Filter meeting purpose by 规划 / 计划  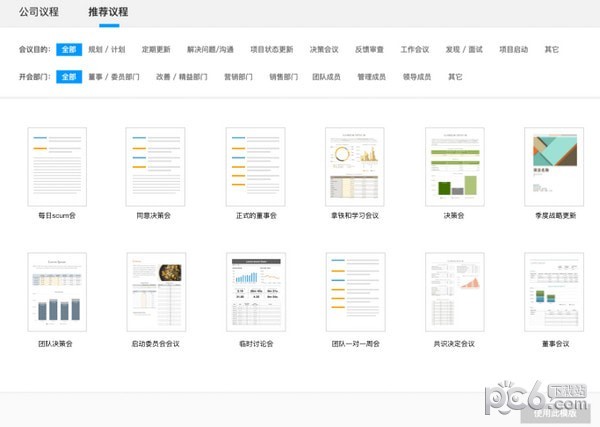tap(109, 49)
